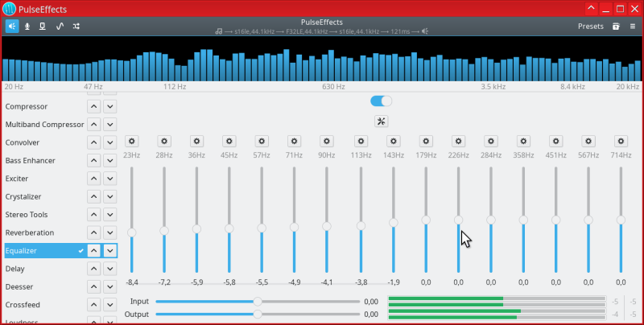The height and width of the screenshot is (325, 644).
Task: Open band settings gear for 179Hz
Action: [426, 141]
